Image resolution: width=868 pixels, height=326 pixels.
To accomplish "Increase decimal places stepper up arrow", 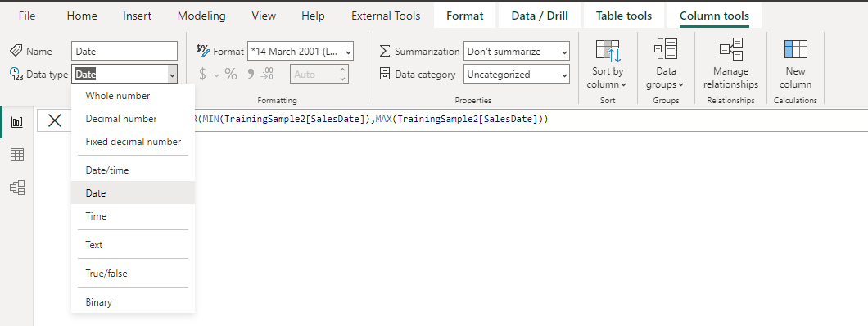I will tap(342, 70).
